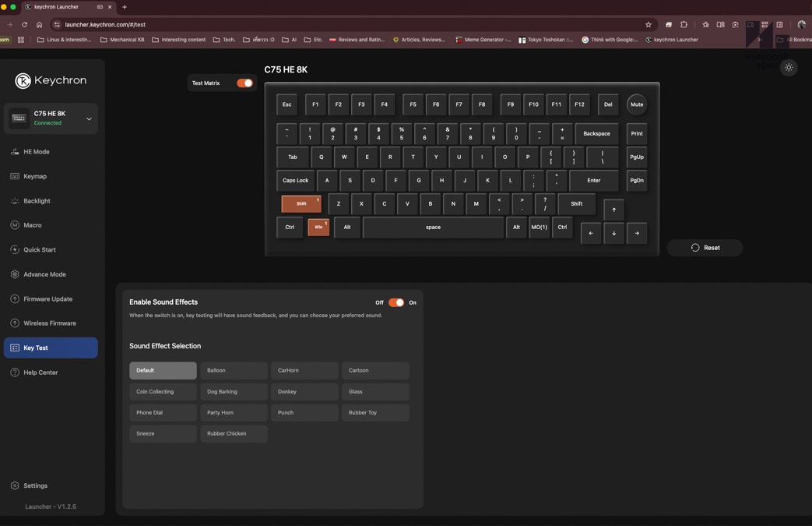The image size is (812, 526).
Task: Open the Quick Start guide
Action: (x=41, y=249)
